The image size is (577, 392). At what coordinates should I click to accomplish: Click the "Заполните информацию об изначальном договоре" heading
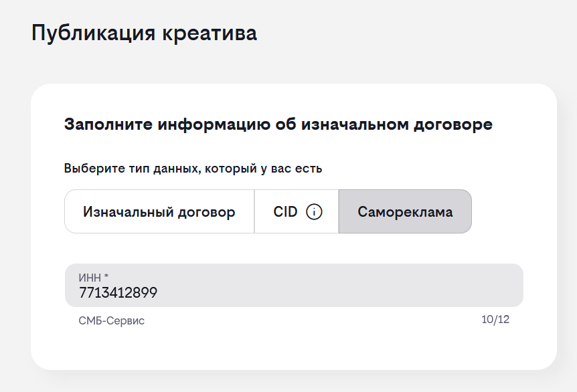(x=278, y=124)
